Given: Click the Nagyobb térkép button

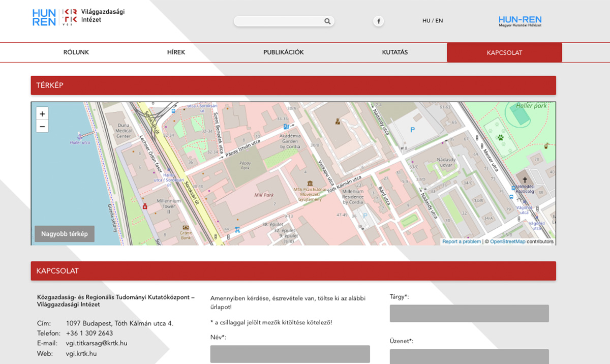Looking at the screenshot, I should pyautogui.click(x=65, y=234).
